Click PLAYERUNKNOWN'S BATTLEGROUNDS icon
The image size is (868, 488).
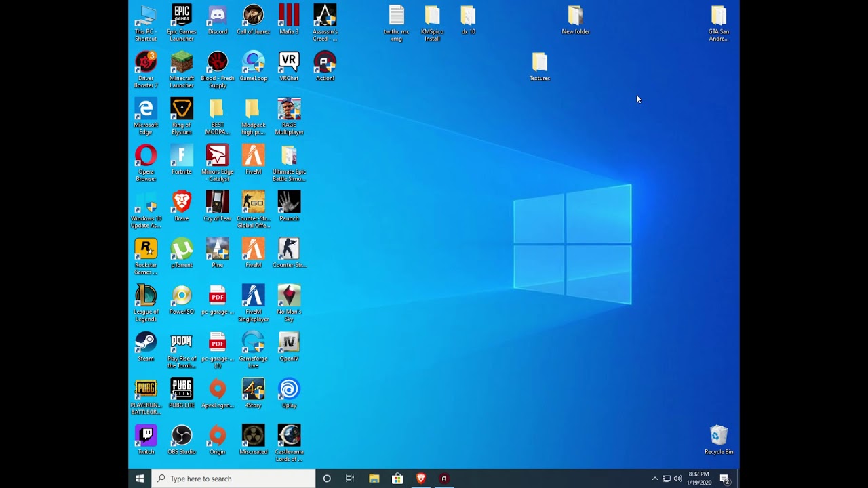[x=146, y=396]
